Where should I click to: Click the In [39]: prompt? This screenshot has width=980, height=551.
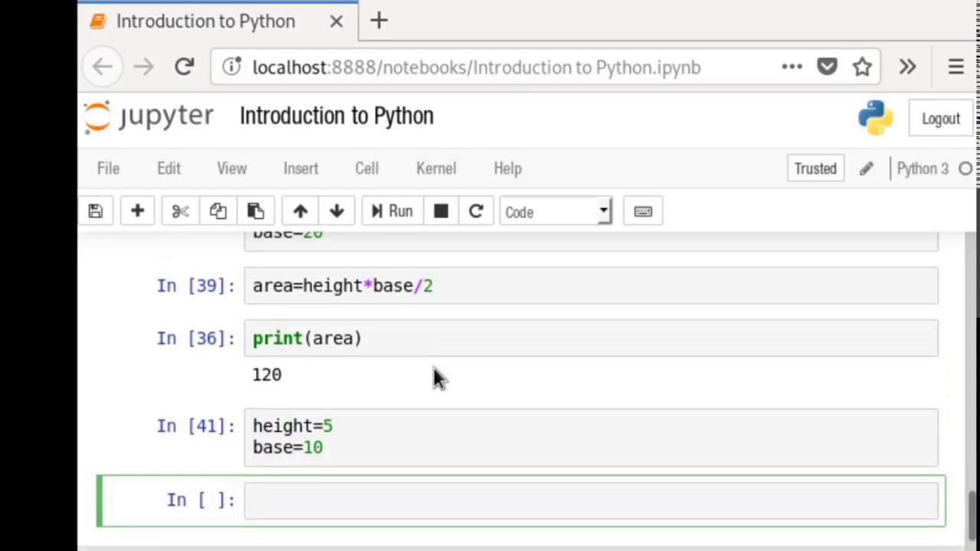click(x=195, y=285)
